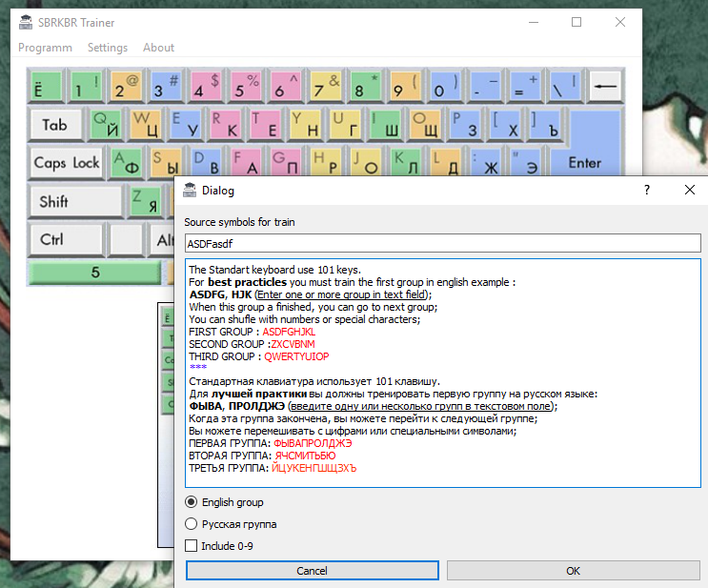Click the backslash key
Screen dimensions: 708x588
(565, 86)
